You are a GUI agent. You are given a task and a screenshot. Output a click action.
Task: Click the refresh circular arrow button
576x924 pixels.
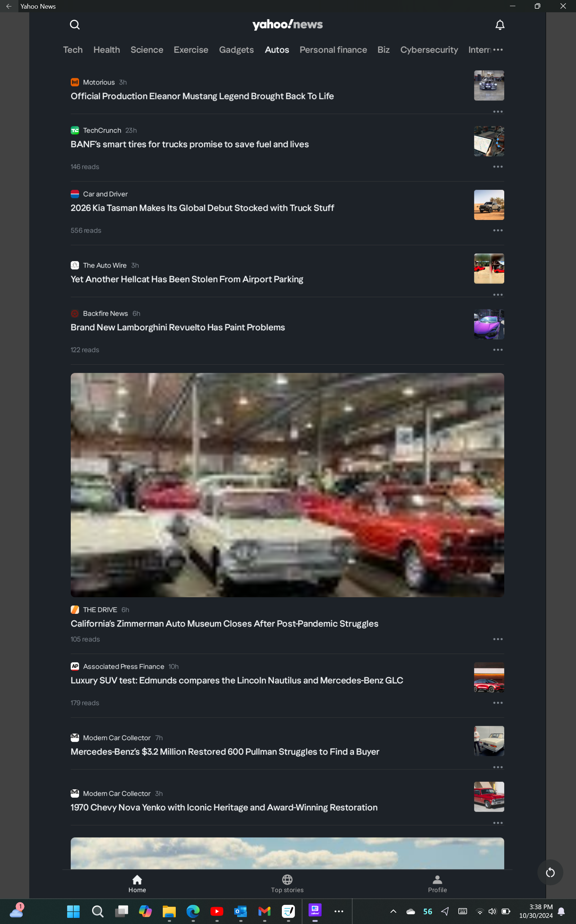(x=550, y=873)
